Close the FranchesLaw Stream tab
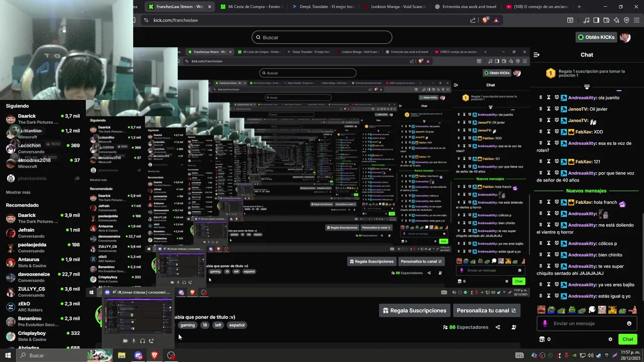This screenshot has height=362, width=644. pos(209,7)
